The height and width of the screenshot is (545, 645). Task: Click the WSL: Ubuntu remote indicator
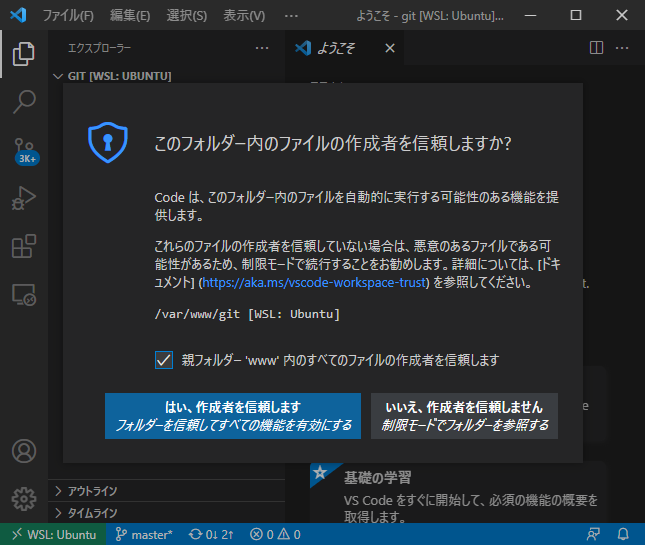53,534
